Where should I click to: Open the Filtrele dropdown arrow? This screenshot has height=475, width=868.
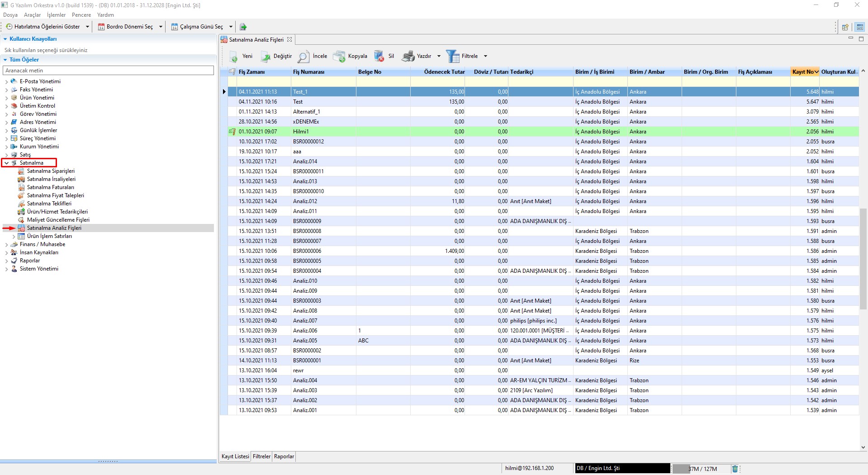coord(485,56)
